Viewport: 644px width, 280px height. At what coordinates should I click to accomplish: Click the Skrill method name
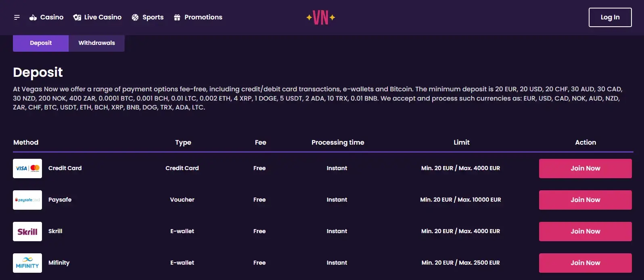point(55,231)
